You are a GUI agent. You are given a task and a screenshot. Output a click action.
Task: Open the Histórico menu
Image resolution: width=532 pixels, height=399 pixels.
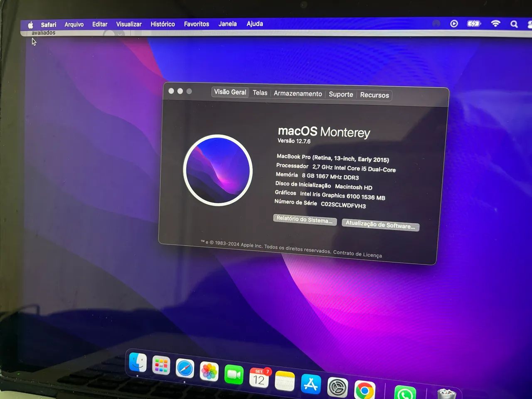(x=163, y=24)
